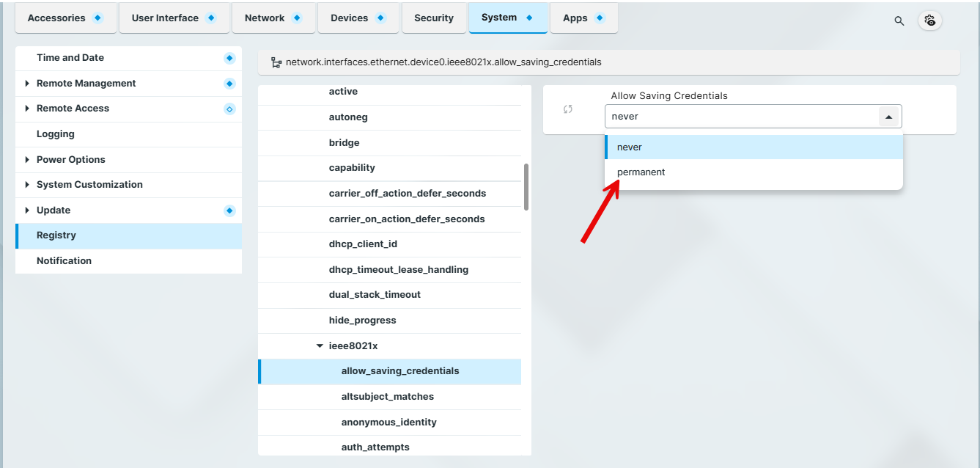
Task: Select the 'permanent' dropdown option
Action: [x=641, y=172]
